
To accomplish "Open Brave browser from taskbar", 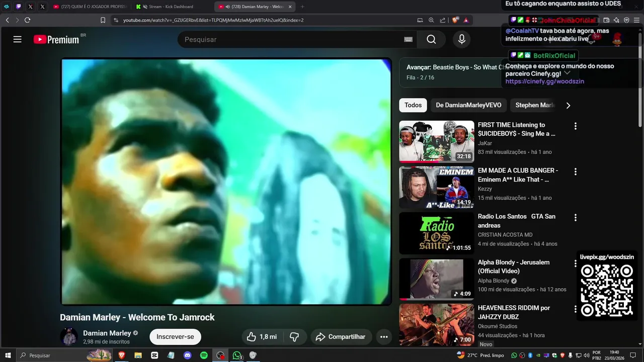I will coord(121,355).
